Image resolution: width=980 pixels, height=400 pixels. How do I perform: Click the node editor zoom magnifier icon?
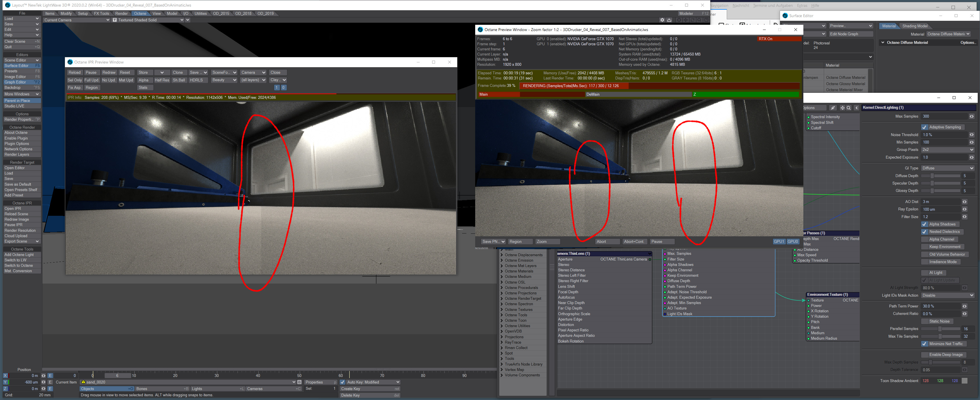pyautogui.click(x=848, y=108)
